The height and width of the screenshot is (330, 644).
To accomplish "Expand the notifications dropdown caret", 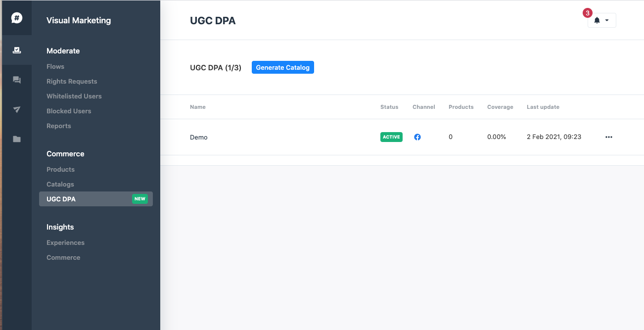I will pos(607,20).
